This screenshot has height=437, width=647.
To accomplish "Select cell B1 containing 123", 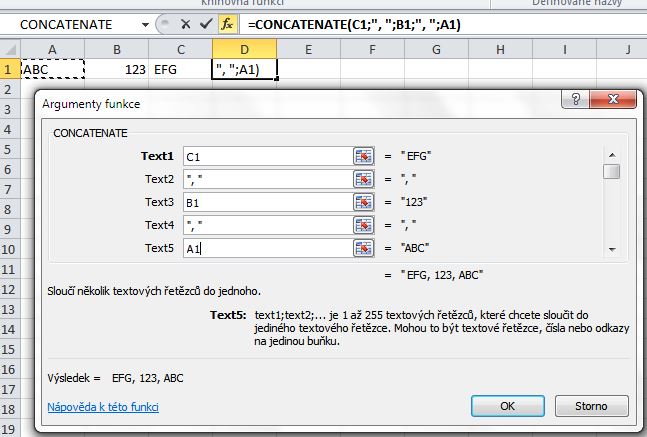I will [117, 70].
